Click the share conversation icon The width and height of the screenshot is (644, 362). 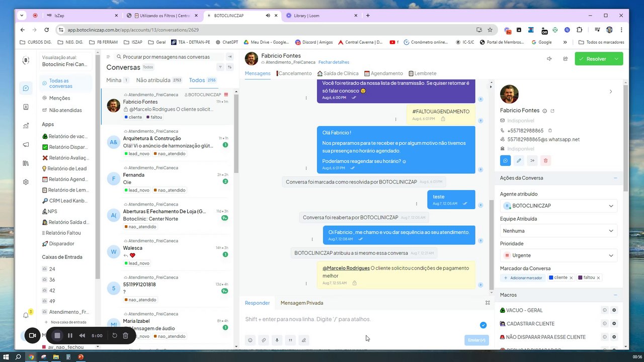click(566, 59)
